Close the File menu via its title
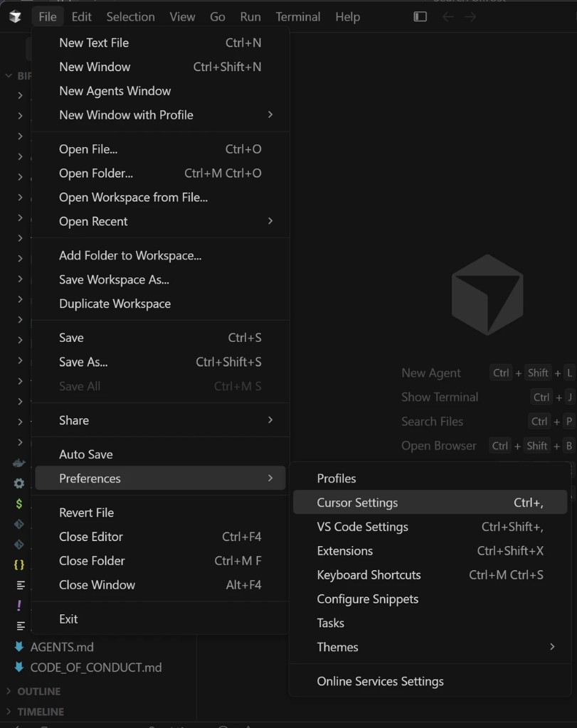The image size is (577, 728). point(48,17)
